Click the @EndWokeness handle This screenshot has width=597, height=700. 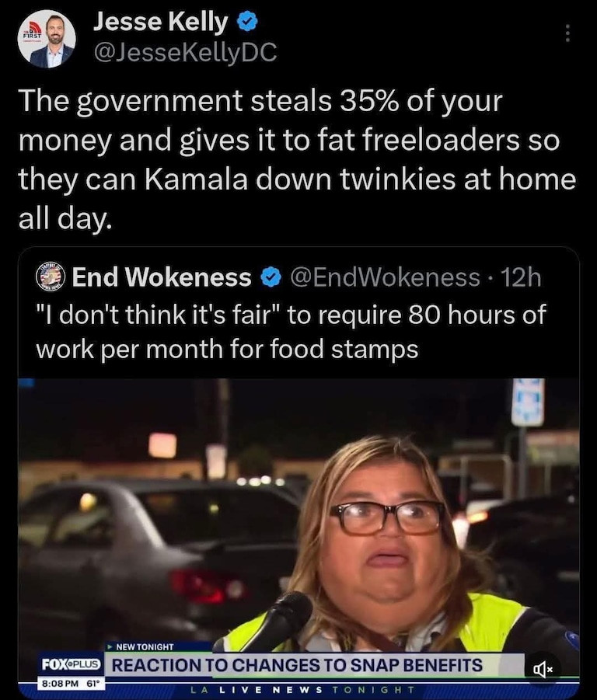[385, 277]
